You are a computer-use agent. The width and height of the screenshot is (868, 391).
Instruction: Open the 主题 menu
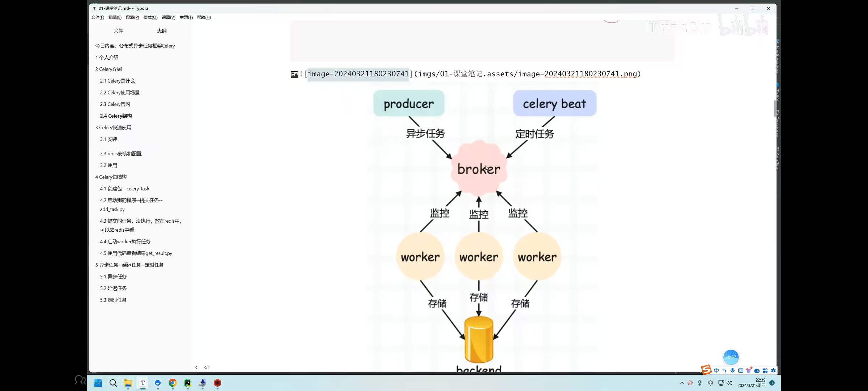(x=186, y=17)
